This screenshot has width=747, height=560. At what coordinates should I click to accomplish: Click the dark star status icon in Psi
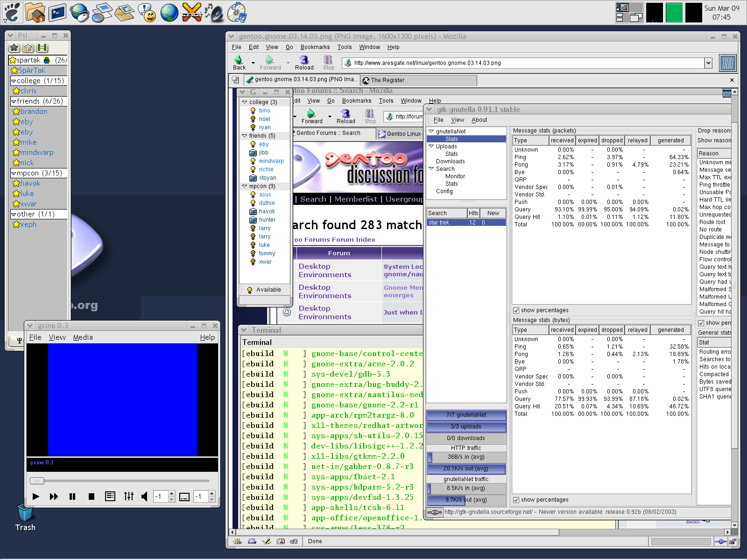click(x=14, y=48)
